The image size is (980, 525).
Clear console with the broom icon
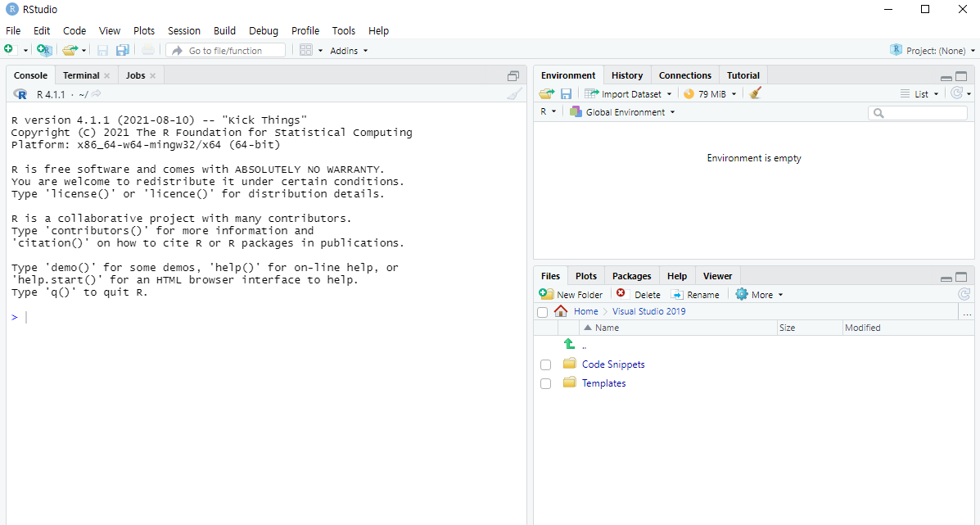coord(514,93)
